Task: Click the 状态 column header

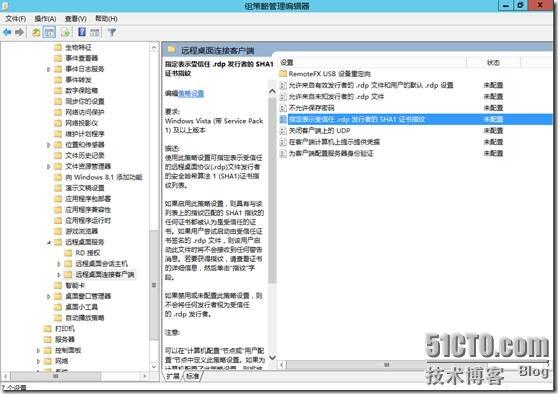Action: click(493, 62)
